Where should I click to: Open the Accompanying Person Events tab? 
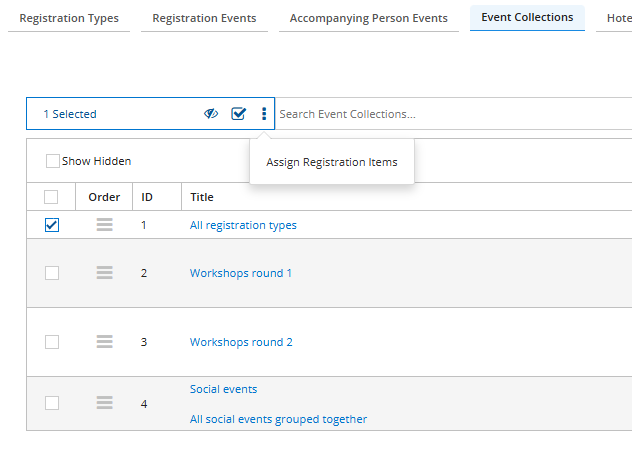coord(369,19)
